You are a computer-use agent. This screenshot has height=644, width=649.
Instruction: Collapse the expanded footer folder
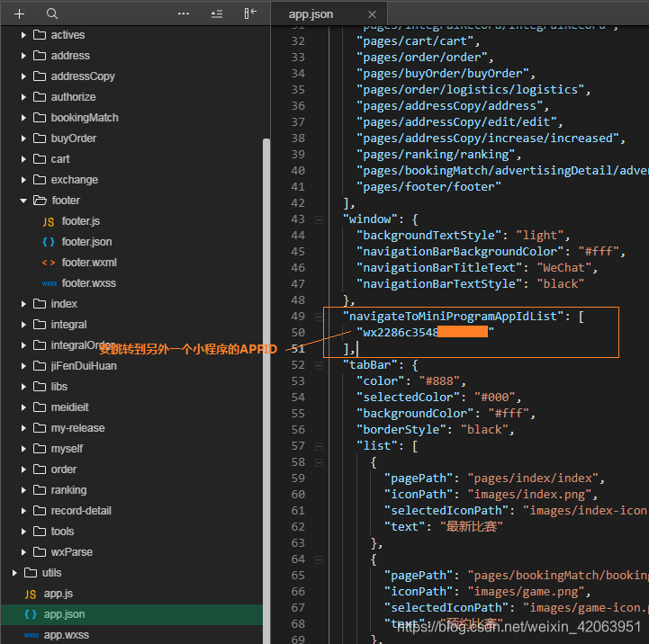click(23, 201)
